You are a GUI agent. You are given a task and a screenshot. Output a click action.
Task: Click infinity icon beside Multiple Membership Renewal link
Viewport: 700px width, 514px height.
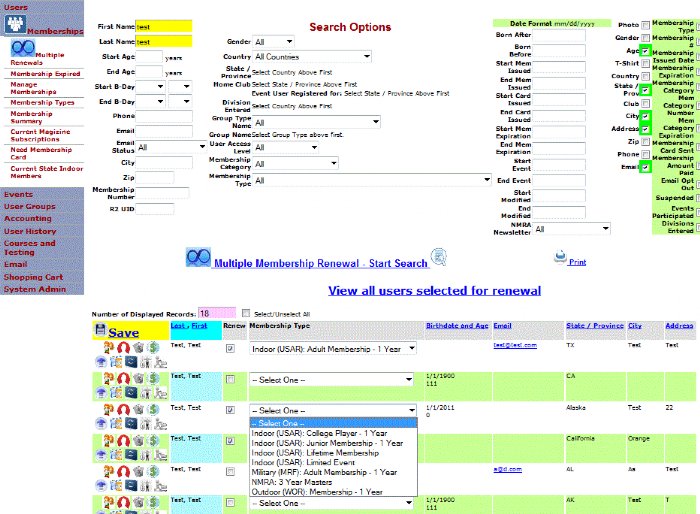[198, 258]
